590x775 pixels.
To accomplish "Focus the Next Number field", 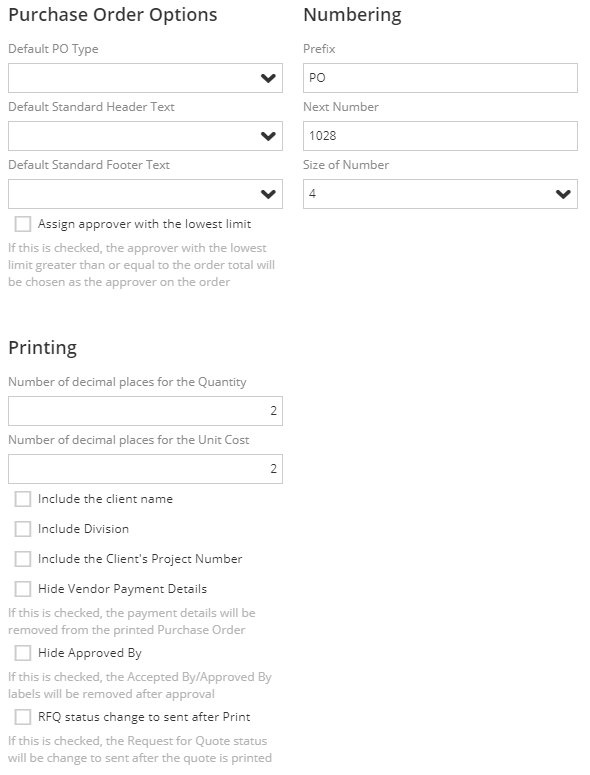I will (x=440, y=136).
